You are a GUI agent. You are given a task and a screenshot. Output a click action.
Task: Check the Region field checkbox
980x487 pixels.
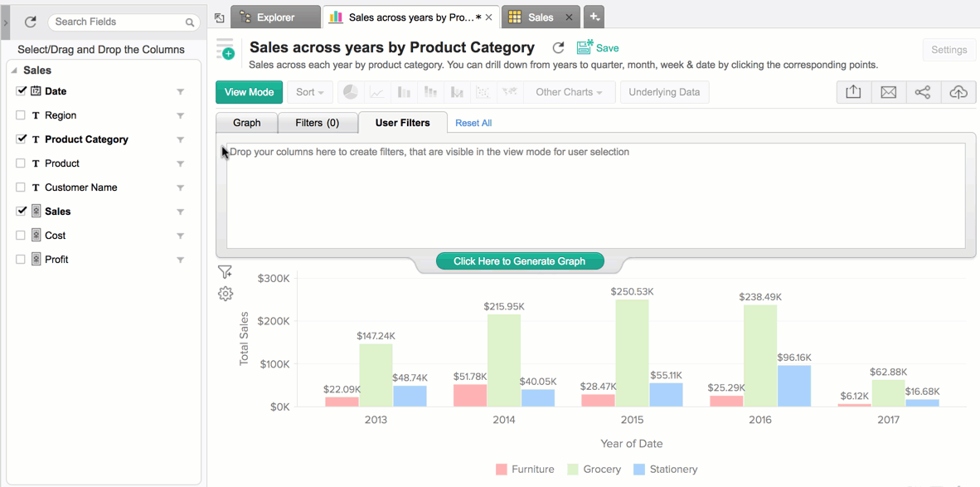point(22,115)
